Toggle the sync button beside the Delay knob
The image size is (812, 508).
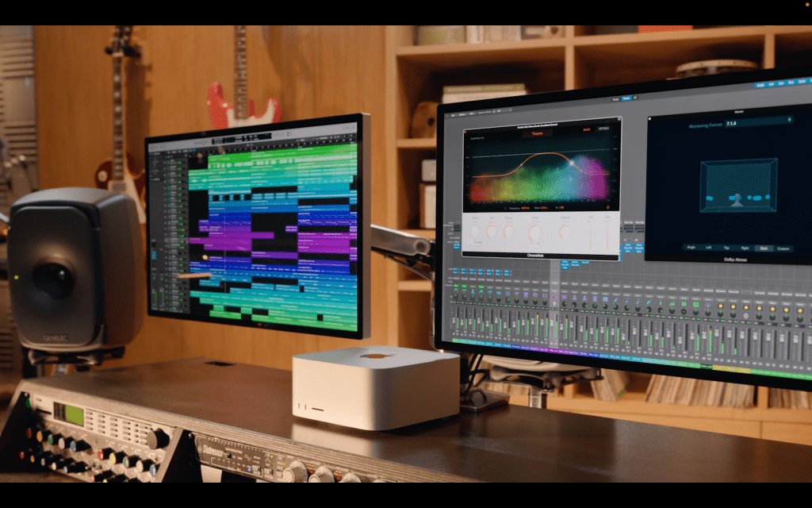pos(525,219)
